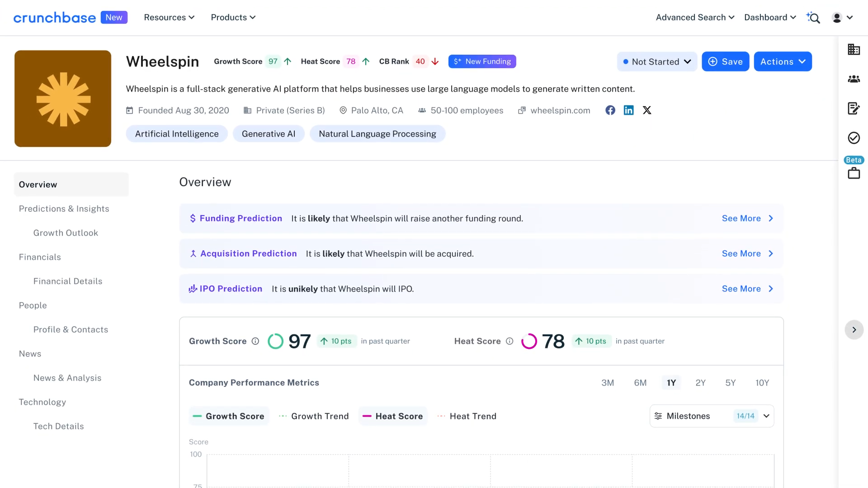This screenshot has width=868, height=488.
Task: Open the notes edit icon in right sidebar
Action: 854,108
